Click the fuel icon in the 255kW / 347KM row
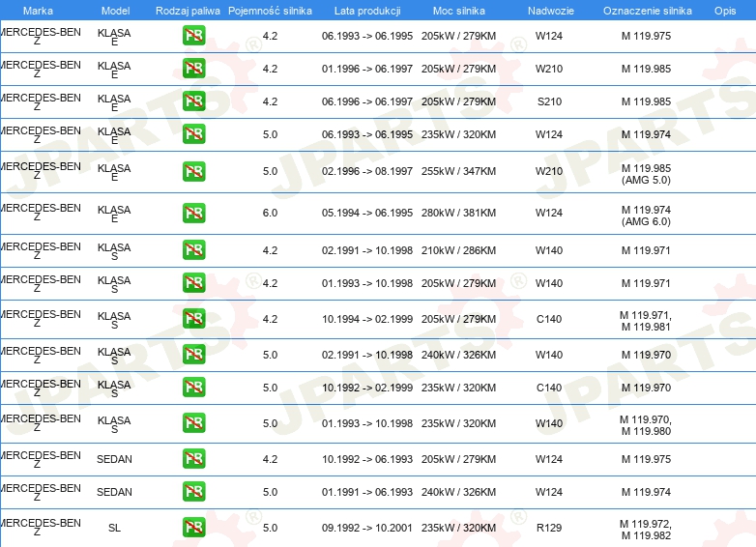 [x=193, y=171]
